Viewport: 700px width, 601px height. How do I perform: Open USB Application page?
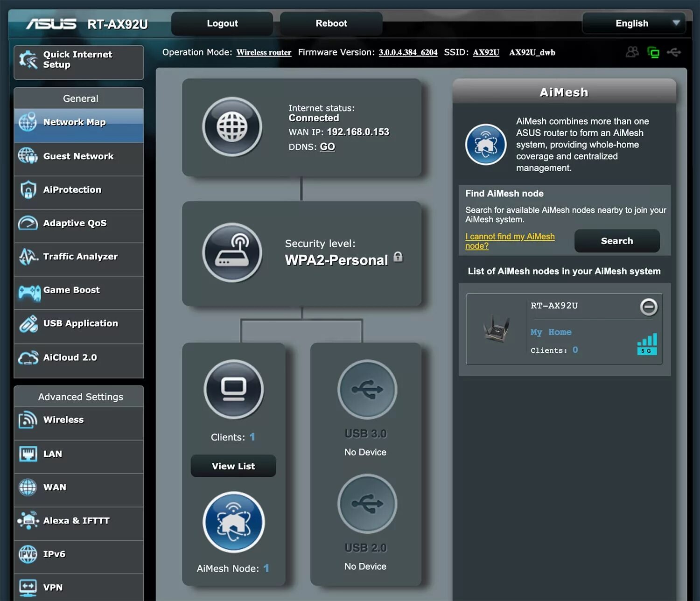point(79,327)
